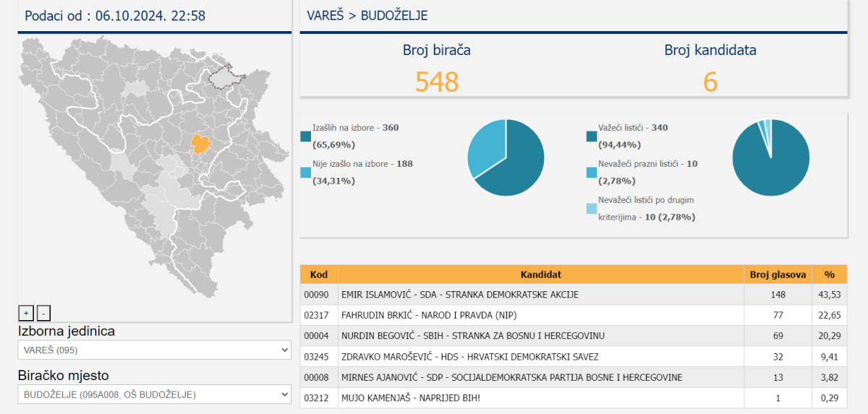
Task: Click percentage value 0,29
Action: [830, 398]
